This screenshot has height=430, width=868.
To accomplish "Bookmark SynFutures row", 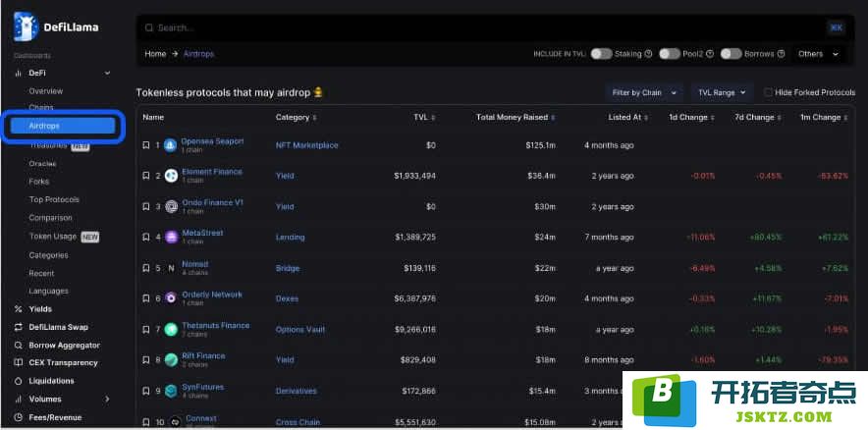I will pyautogui.click(x=146, y=391).
